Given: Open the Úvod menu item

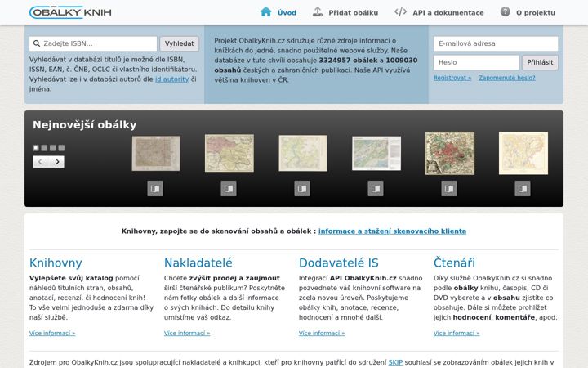Looking at the screenshot, I should pyautogui.click(x=287, y=13).
